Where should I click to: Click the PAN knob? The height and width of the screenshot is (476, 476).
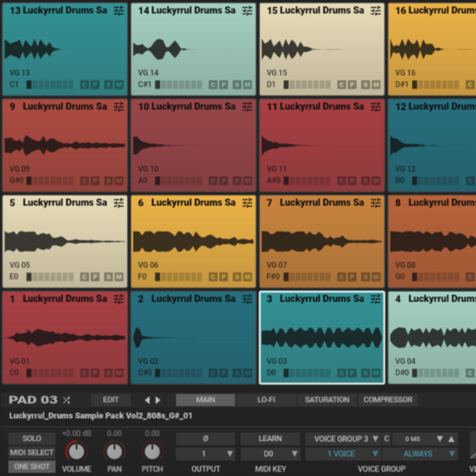(114, 451)
